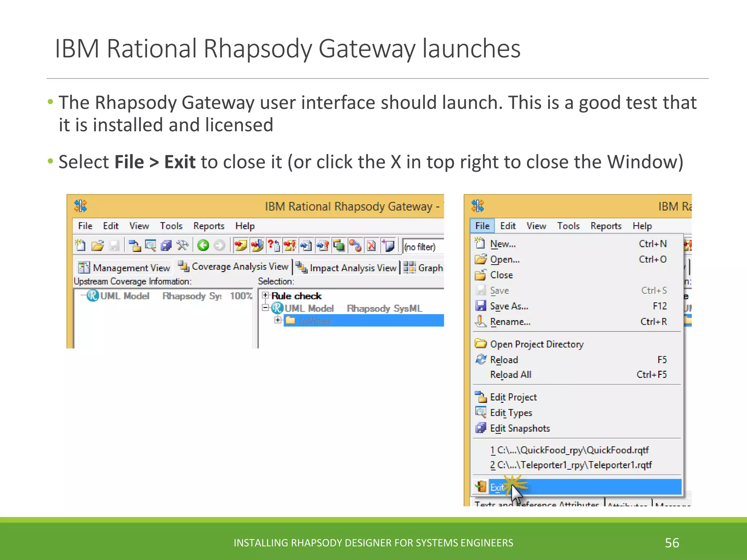
Task: Open Reports menu in left Gateway window
Action: pos(209,226)
